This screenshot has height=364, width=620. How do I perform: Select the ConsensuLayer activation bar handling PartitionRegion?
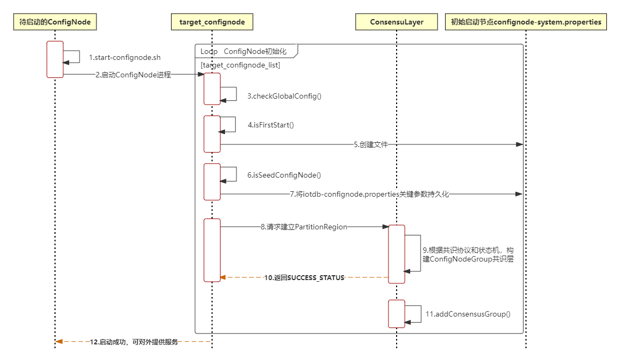point(396,253)
